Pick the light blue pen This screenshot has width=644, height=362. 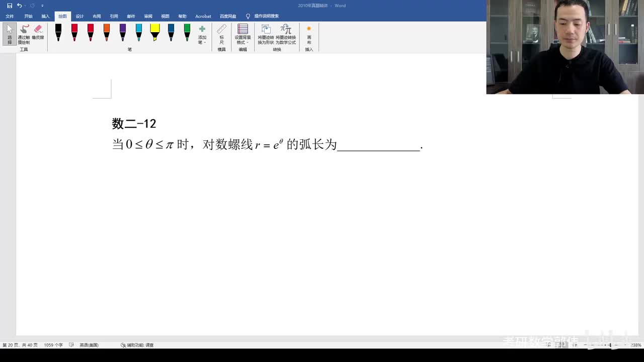pos(139,33)
